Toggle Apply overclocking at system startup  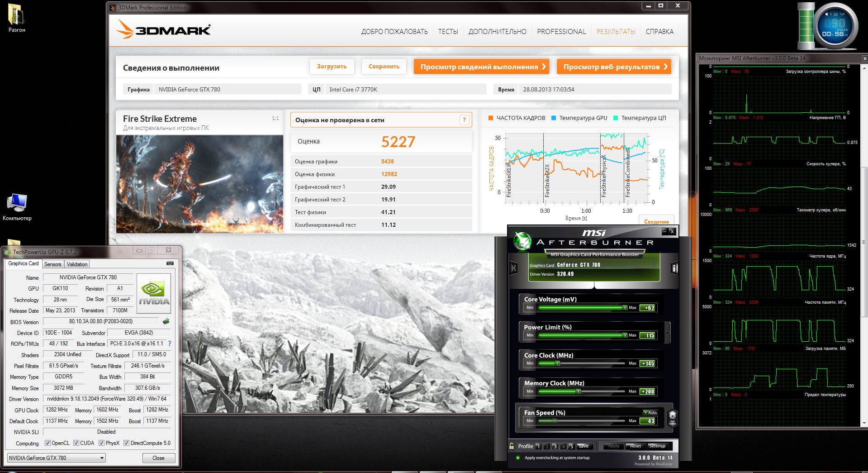[518, 458]
